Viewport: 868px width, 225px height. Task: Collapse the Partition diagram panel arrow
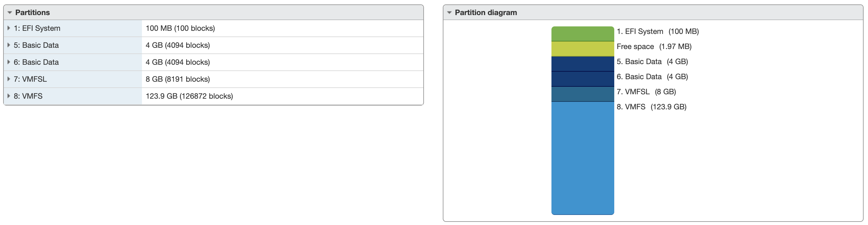click(449, 13)
